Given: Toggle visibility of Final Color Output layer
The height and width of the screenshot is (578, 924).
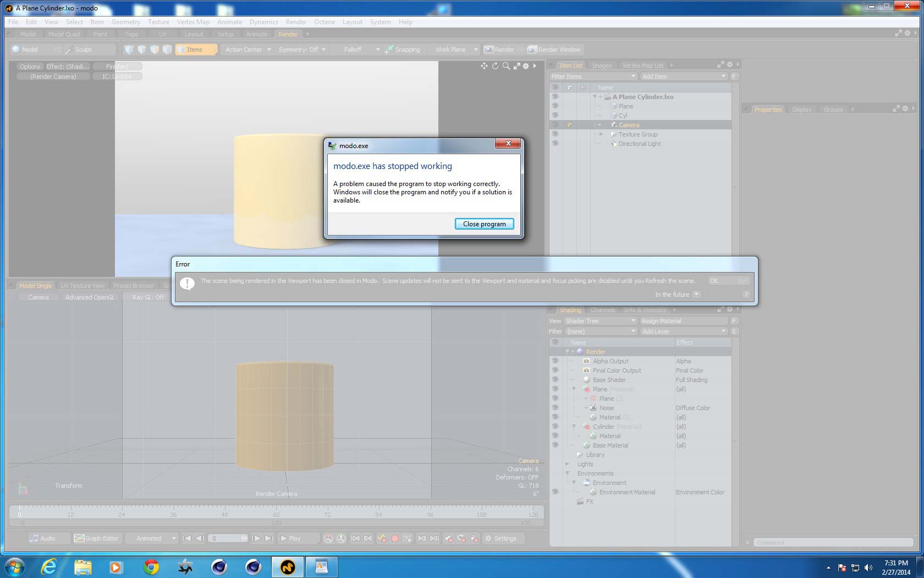Looking at the screenshot, I should 555,370.
